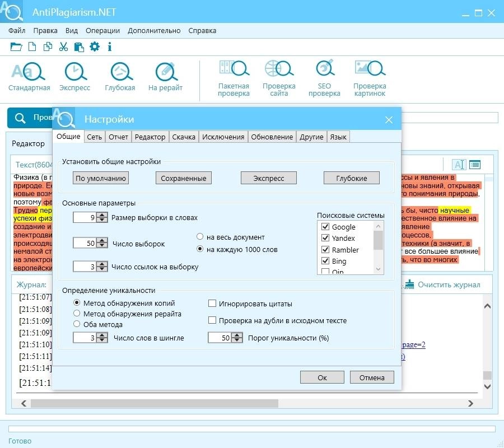504x448 pixels.
Task: Click the Отмена button
Action: click(372, 377)
